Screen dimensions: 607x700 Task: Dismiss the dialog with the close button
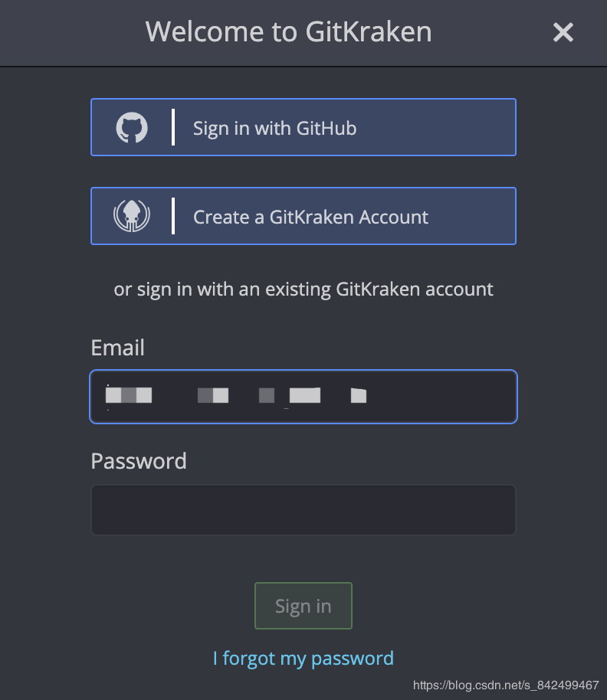pyautogui.click(x=563, y=32)
